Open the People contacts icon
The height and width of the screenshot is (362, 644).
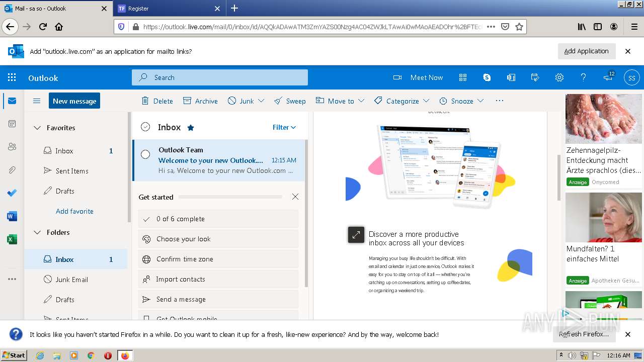(12, 147)
